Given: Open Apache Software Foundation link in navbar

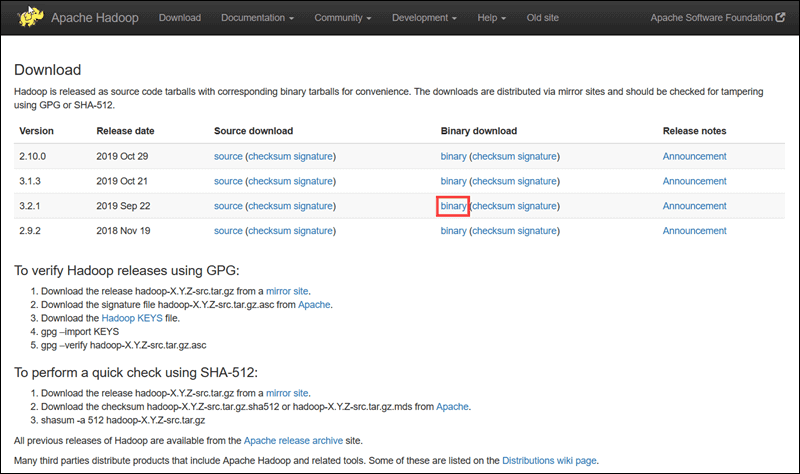Looking at the screenshot, I should click(711, 18).
